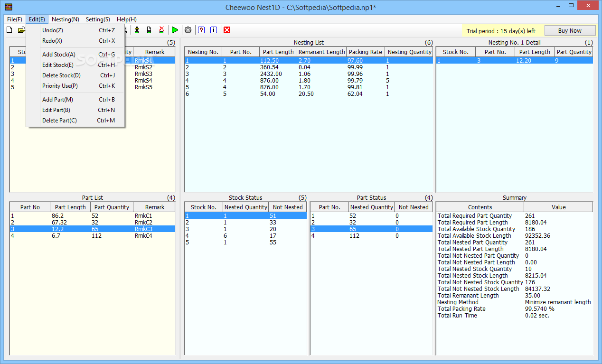Close the Edit(E) menu header
Image resolution: width=602 pixels, height=364 pixels.
pyautogui.click(x=37, y=19)
